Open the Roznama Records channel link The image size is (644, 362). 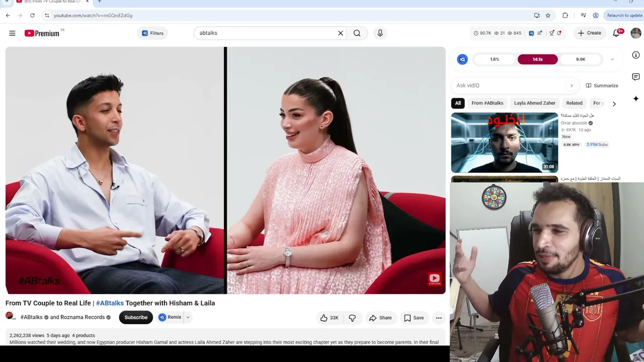[83, 317]
